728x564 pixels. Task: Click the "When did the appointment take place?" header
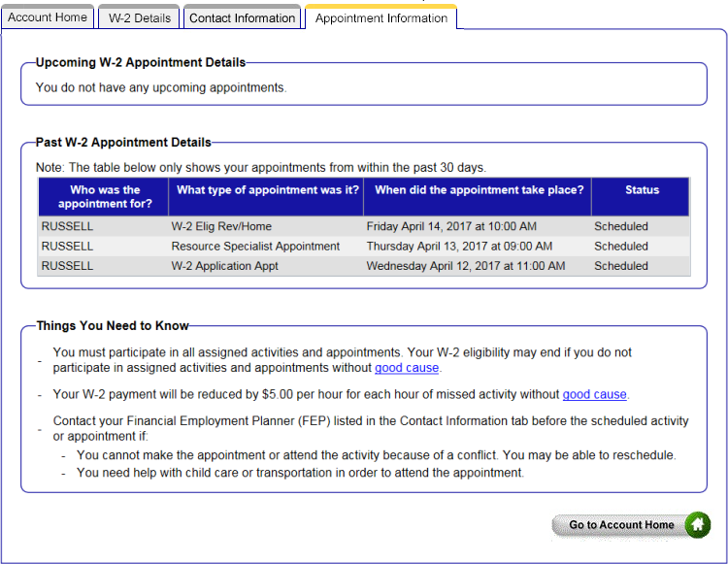[x=479, y=190]
